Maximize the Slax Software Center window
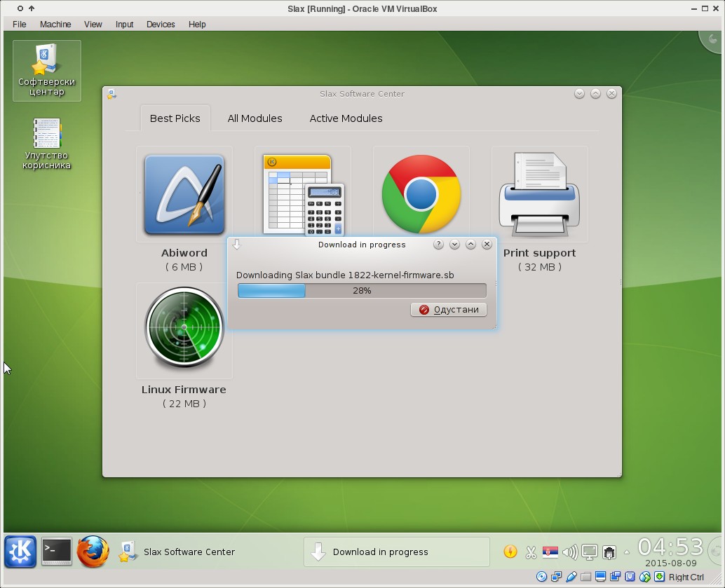725x588 pixels. click(595, 94)
